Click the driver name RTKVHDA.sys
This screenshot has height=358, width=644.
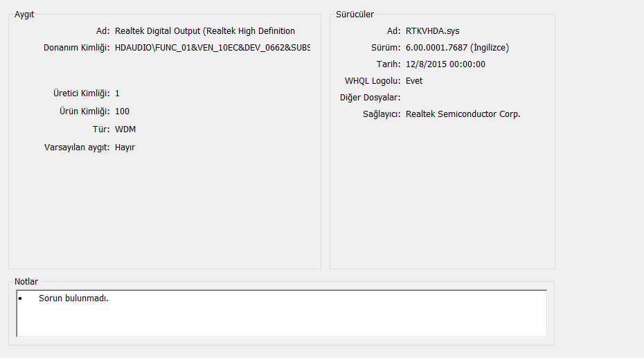point(433,31)
